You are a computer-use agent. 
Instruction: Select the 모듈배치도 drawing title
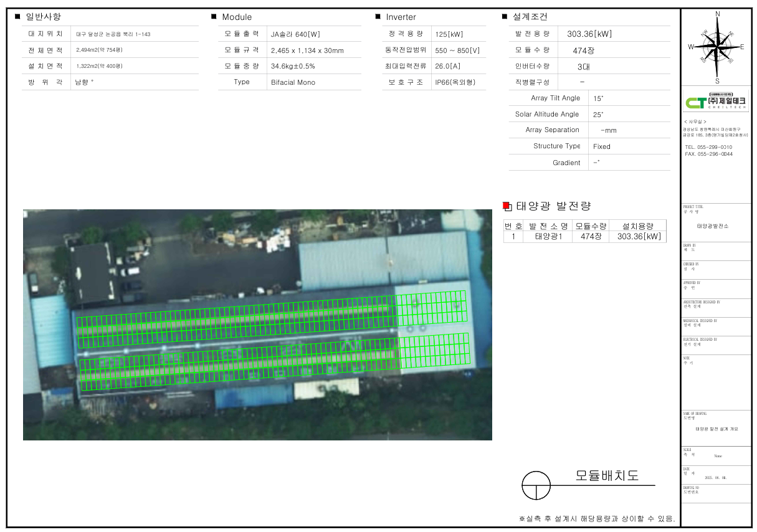(607, 476)
